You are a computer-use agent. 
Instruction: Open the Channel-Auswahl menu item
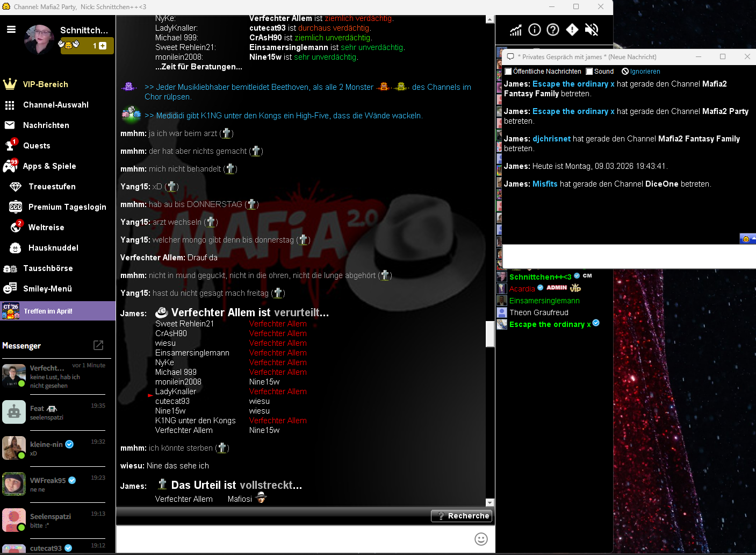coord(56,105)
